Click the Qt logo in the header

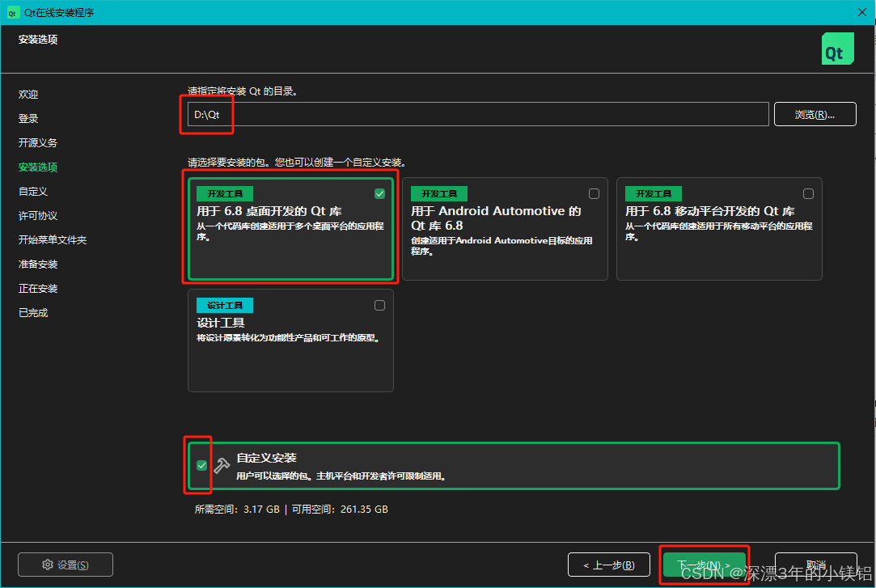pyautogui.click(x=837, y=49)
